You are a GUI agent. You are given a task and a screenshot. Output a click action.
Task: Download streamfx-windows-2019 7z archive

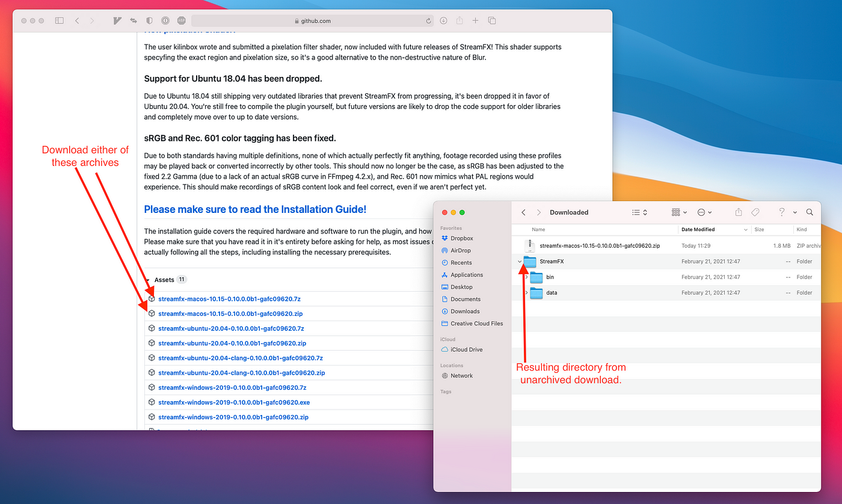[x=232, y=387]
